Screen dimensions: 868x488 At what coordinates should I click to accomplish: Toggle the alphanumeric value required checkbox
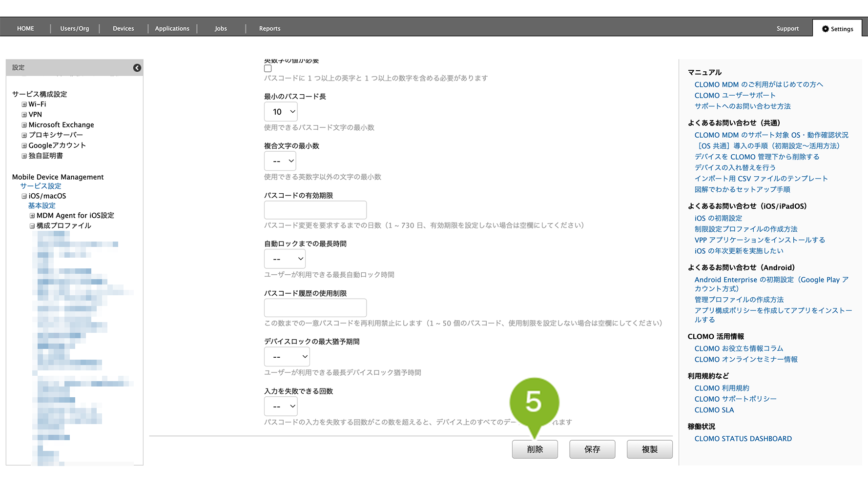pyautogui.click(x=268, y=69)
